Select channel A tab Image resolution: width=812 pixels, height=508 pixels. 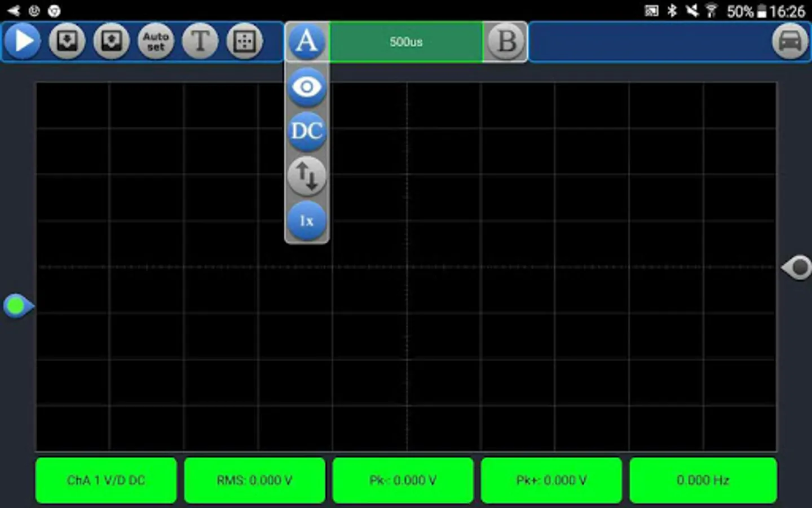307,41
